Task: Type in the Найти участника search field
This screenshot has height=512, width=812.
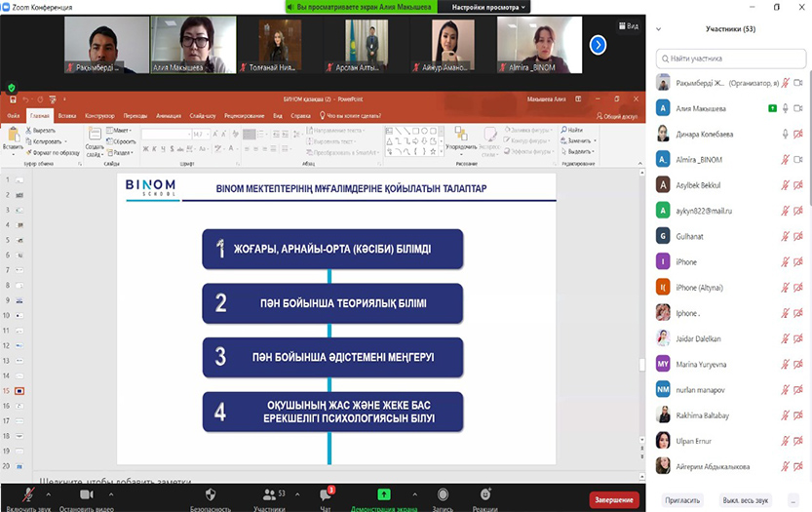Action: point(731,59)
